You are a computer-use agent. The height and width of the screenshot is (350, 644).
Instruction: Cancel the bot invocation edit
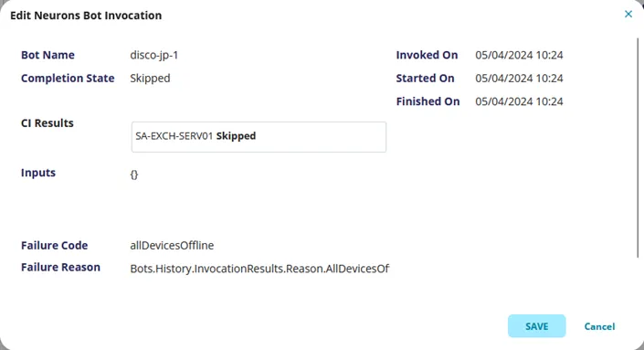pos(599,326)
